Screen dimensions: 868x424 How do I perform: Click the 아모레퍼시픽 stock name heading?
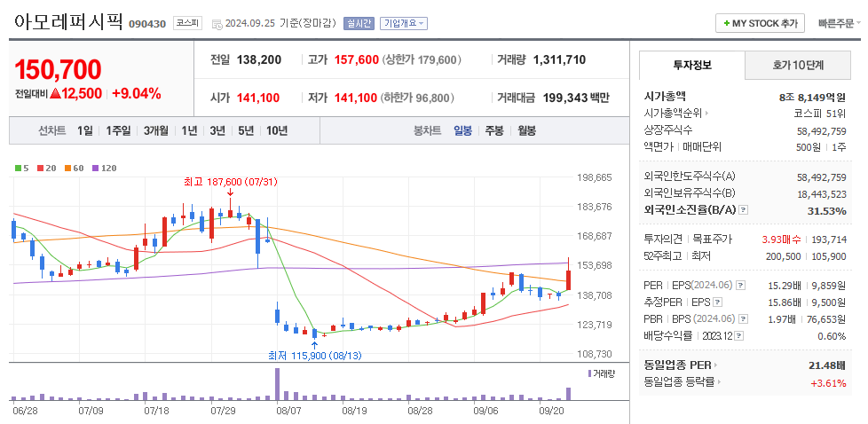[68, 22]
